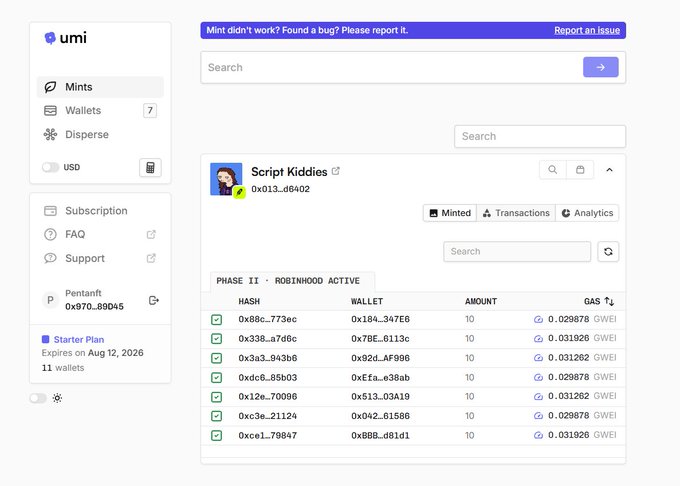Toggle checkbox for hash 0xce1…79847
The image size is (680, 486).
point(216,435)
